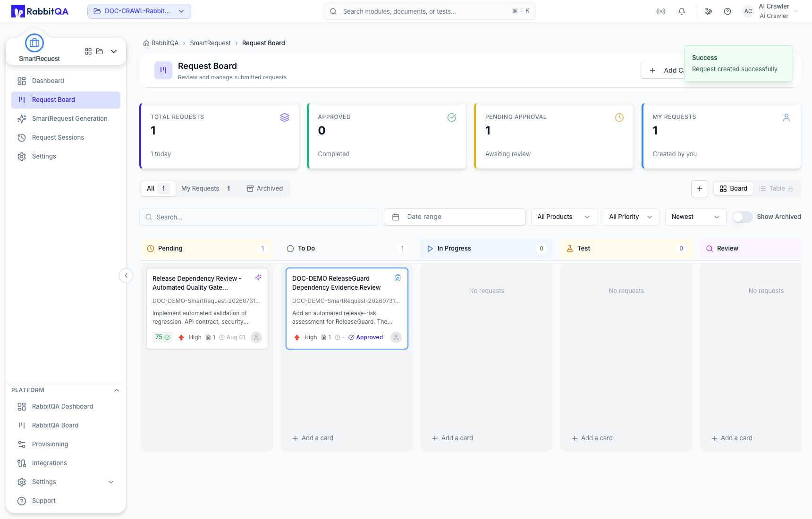Click the clipboard icon on DOC-DEMO ReleaseGuard card
The width and height of the screenshot is (812, 519).
(x=398, y=277)
